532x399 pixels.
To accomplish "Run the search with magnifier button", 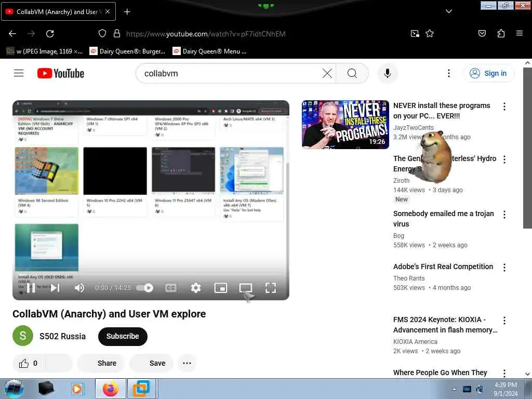I will (352, 73).
